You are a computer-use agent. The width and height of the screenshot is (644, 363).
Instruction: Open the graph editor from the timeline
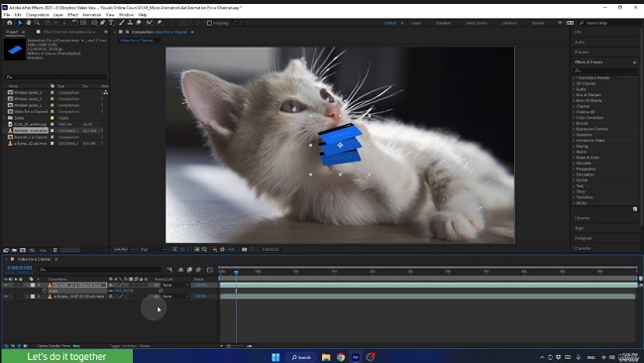pyautogui.click(x=210, y=270)
